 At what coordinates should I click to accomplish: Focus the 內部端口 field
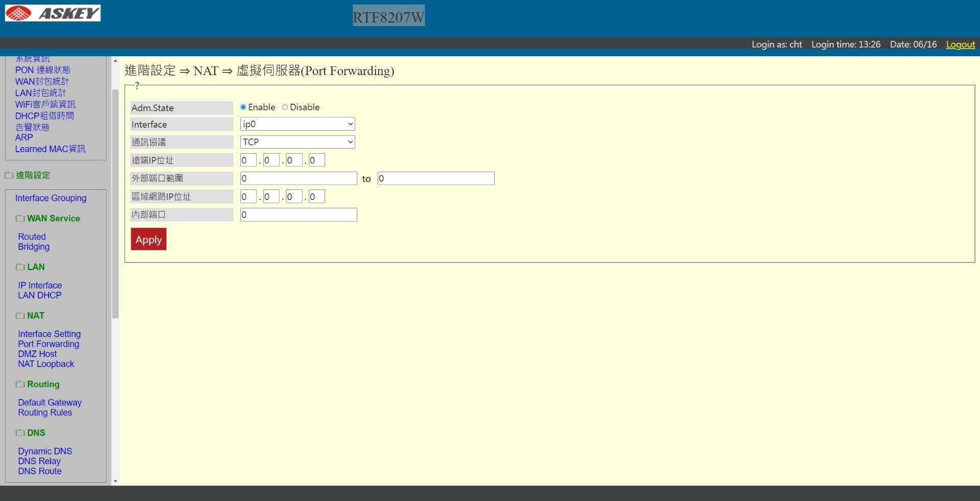[299, 214]
